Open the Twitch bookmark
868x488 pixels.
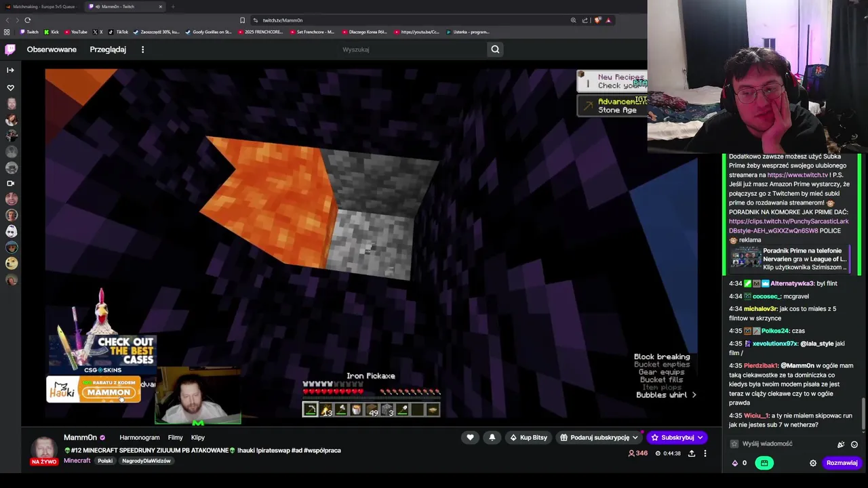tap(29, 32)
